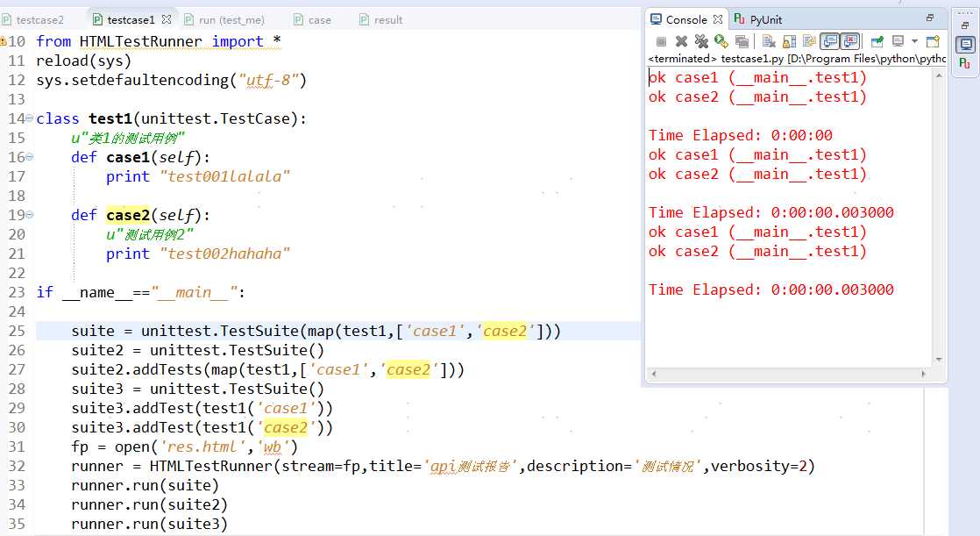Open Console fast view from right trim
This screenshot has width=980, height=536.
[x=966, y=45]
